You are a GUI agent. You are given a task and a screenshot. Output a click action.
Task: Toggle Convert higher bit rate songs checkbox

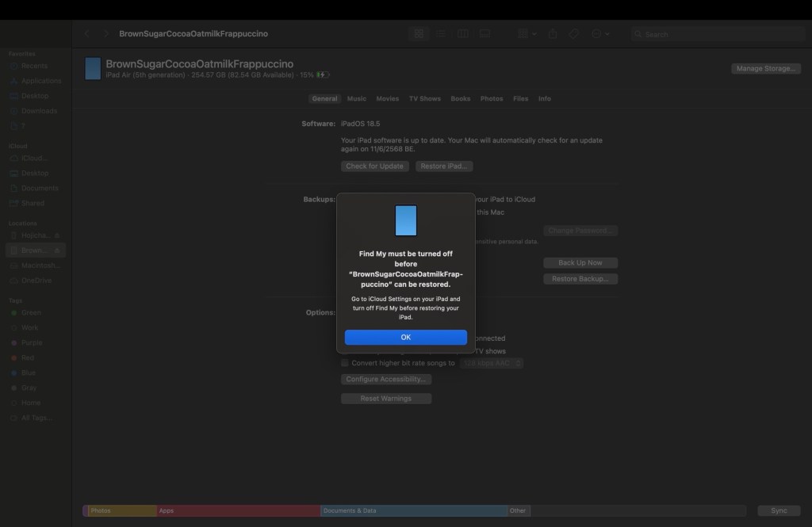pos(345,363)
